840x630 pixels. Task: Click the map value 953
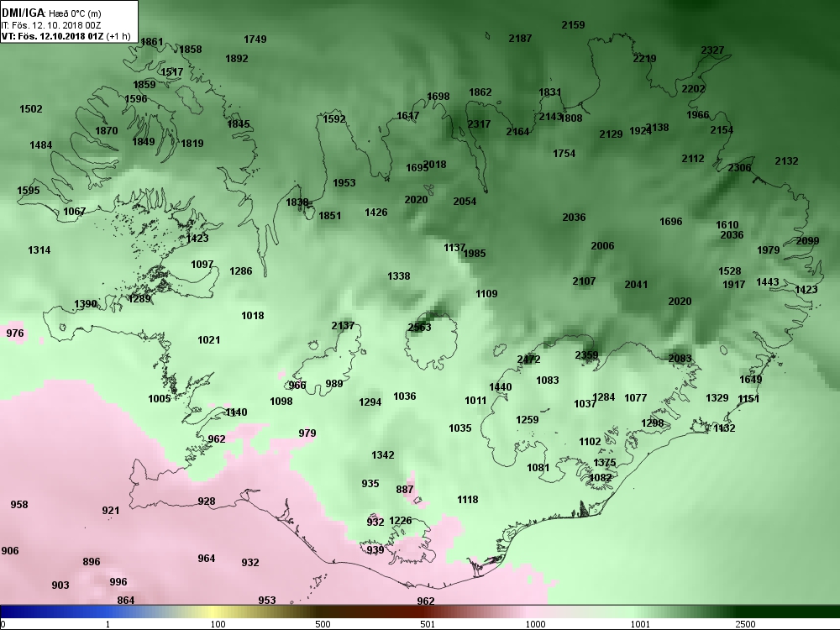coord(267,600)
